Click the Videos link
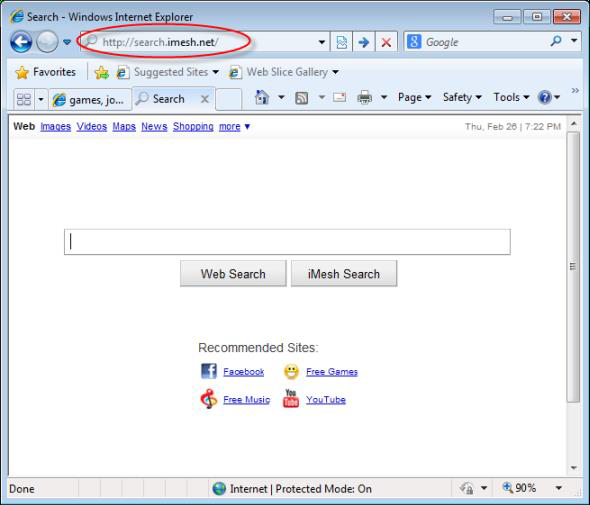The width and height of the screenshot is (590, 505). 92,126
